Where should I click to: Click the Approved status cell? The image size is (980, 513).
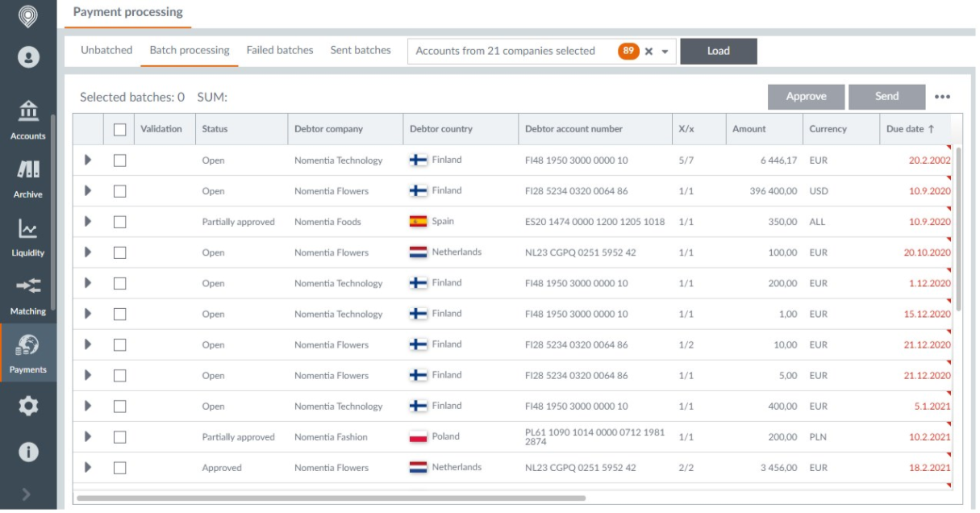(222, 468)
